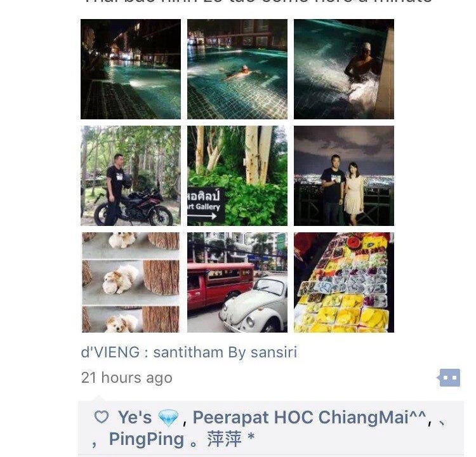This screenshot has width=476, height=457.
Task: Open the photo of swimmer in pool
Action: 237,69
